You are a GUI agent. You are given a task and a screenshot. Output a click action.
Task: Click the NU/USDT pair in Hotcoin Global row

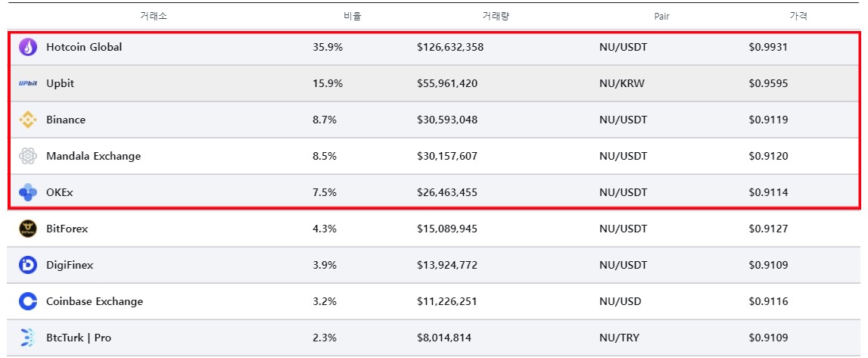coord(623,47)
